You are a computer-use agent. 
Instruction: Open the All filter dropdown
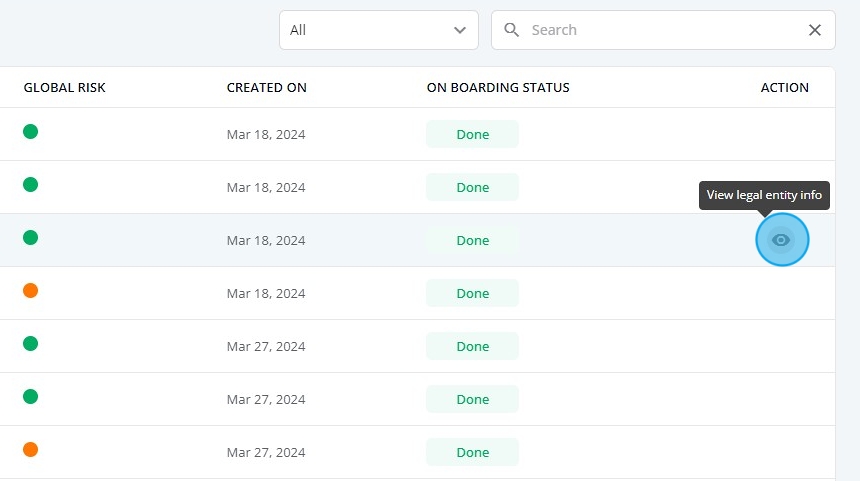[378, 30]
